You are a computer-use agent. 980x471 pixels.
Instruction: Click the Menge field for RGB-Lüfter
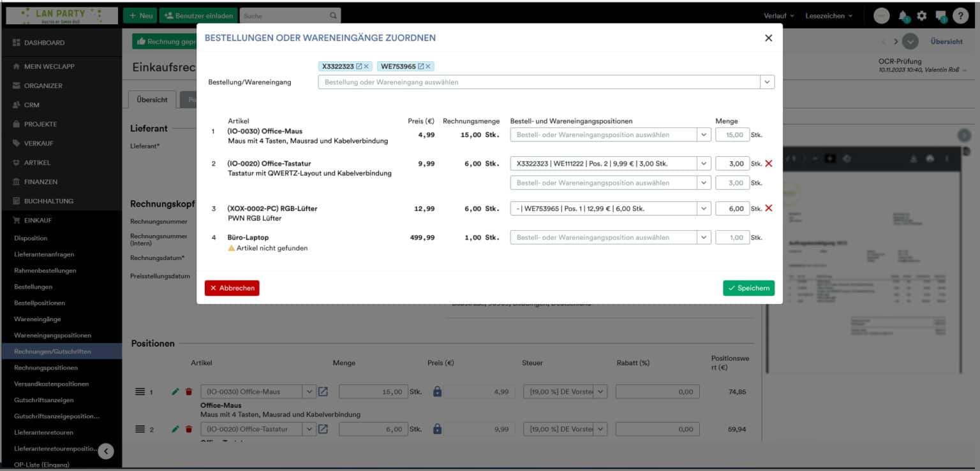click(x=732, y=208)
